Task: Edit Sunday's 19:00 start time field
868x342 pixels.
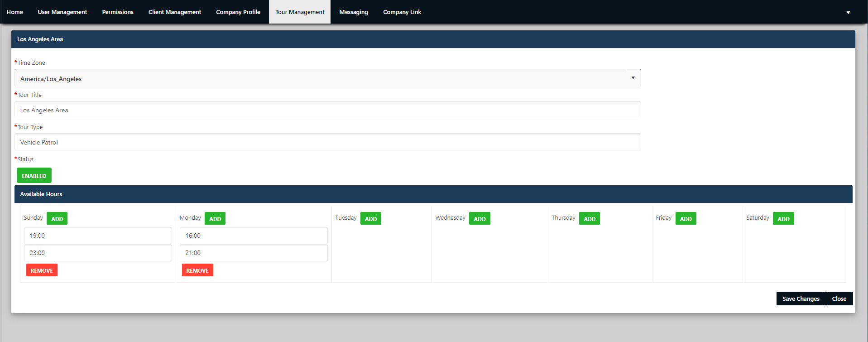Action: tap(98, 236)
